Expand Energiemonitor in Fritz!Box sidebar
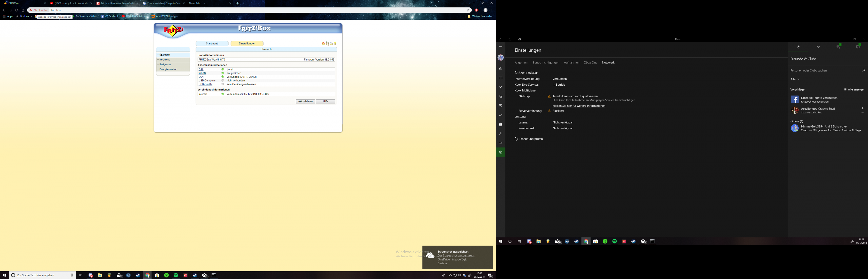 point(168,69)
